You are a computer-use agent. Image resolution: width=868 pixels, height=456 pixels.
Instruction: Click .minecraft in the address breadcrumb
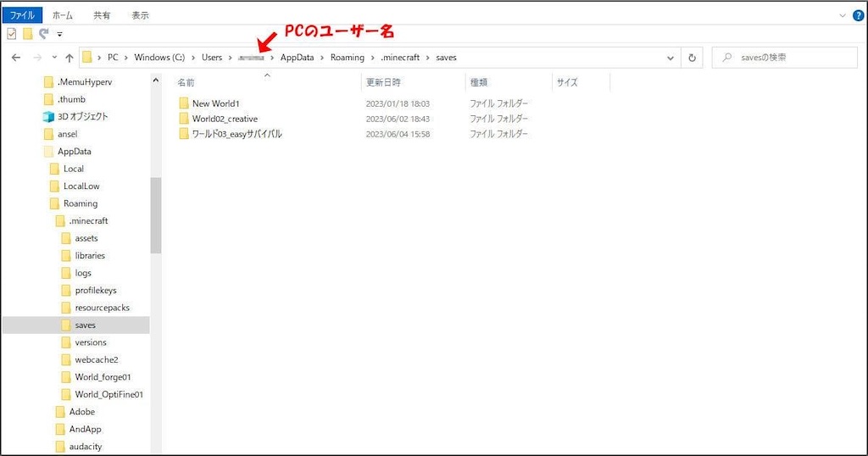(400, 57)
